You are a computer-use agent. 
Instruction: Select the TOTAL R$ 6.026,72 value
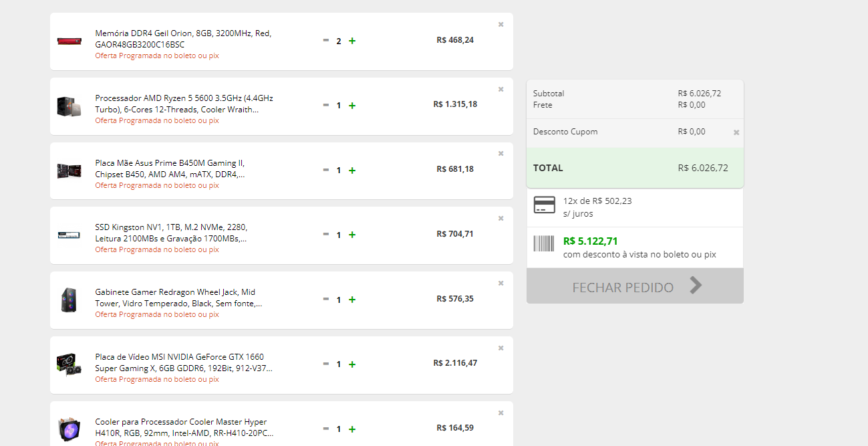tap(703, 168)
